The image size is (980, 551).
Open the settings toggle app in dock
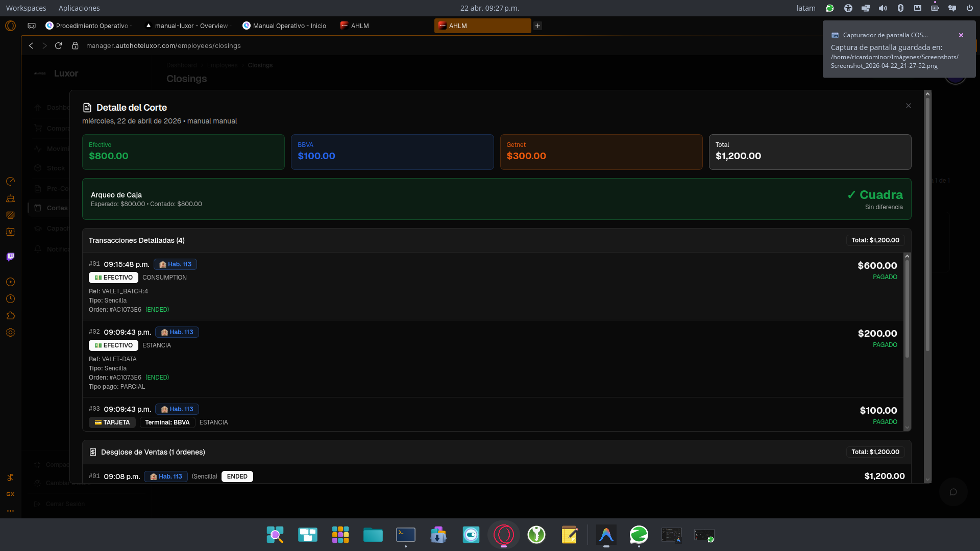pyautogui.click(x=471, y=535)
